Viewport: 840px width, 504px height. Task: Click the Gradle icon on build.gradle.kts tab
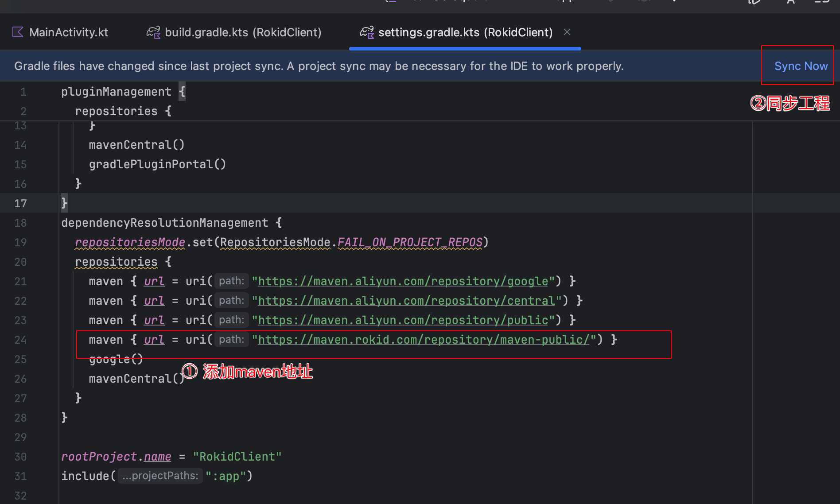[153, 32]
